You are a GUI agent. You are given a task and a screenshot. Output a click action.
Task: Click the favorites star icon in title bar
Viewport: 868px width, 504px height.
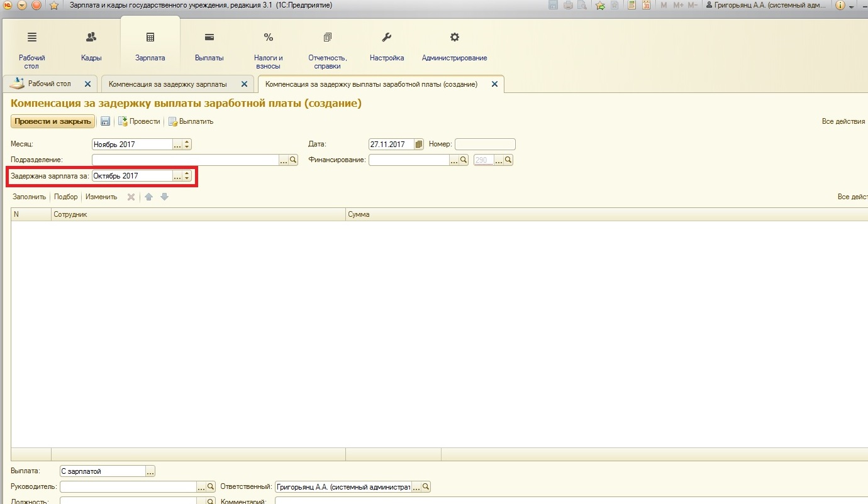coord(53,6)
